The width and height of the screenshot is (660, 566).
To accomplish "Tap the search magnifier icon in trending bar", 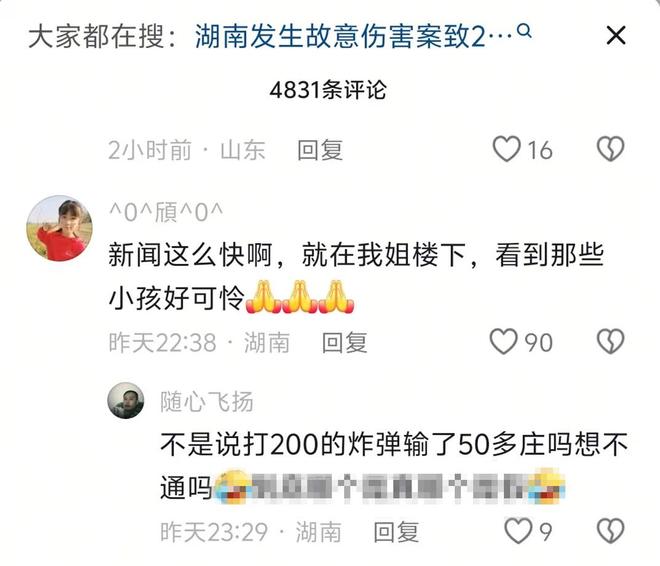I will click(524, 31).
